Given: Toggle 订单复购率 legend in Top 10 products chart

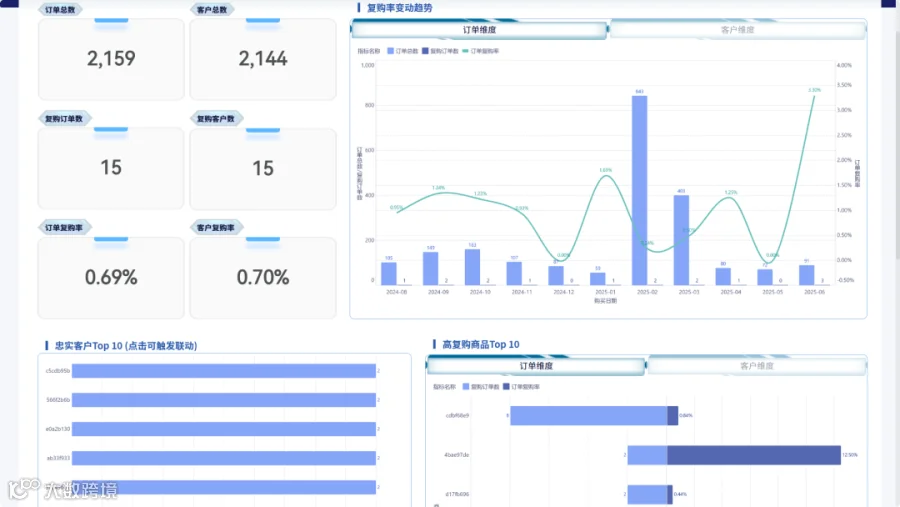Looking at the screenshot, I should click(521, 387).
